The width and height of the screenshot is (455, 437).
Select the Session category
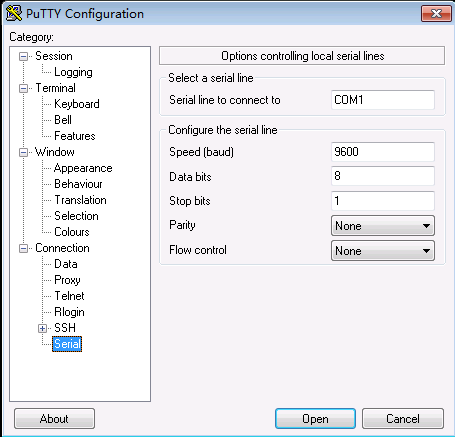[x=54, y=56]
